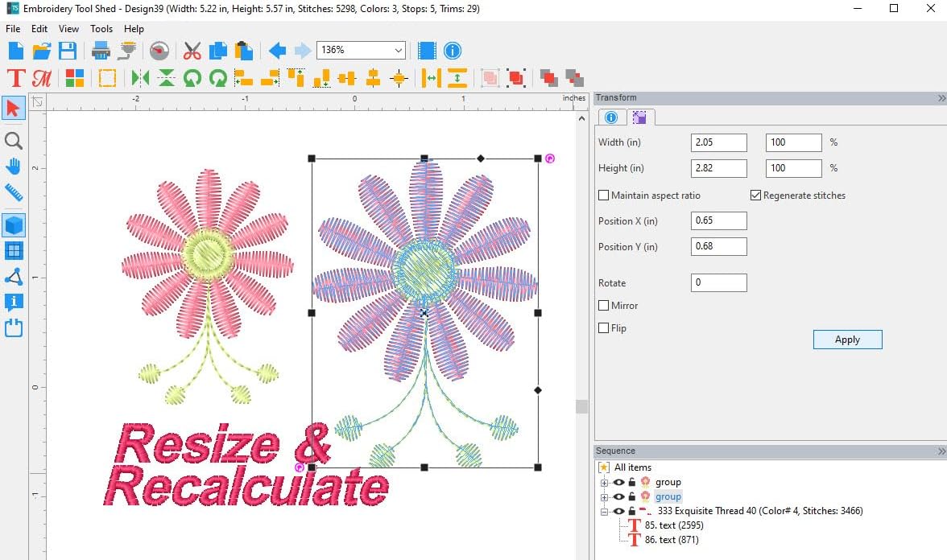947x560 pixels.
Task: Enable Maintain aspect ratio checkbox
Action: tap(604, 196)
